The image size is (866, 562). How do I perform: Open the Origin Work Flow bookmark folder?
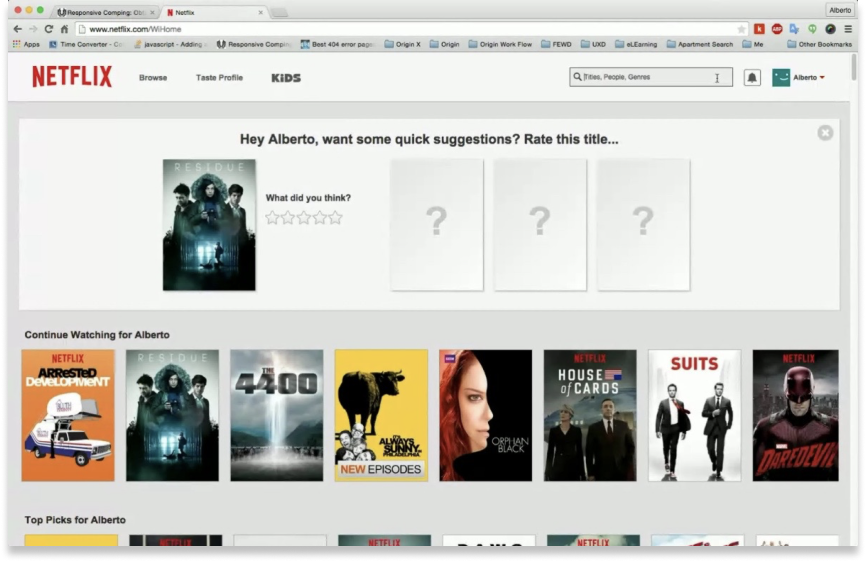click(503, 44)
